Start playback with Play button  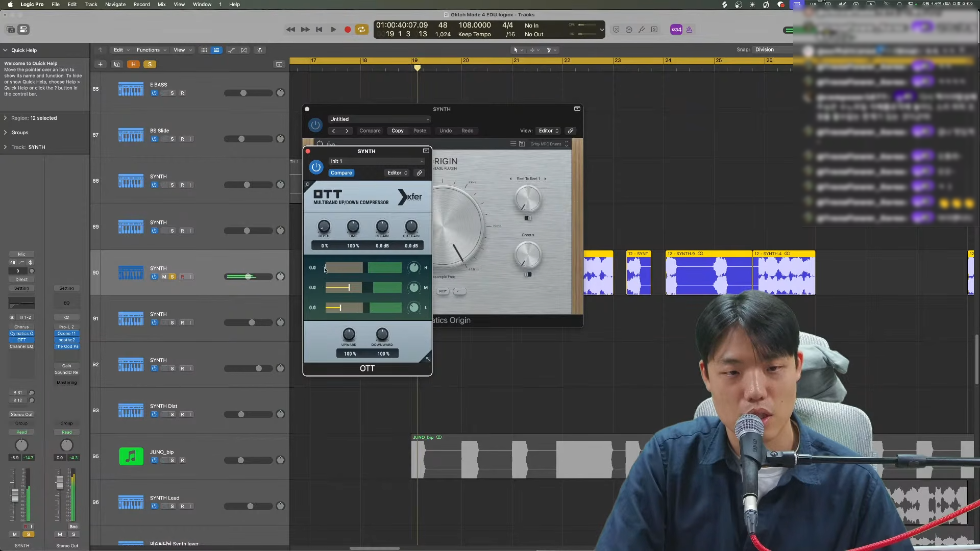tap(333, 30)
